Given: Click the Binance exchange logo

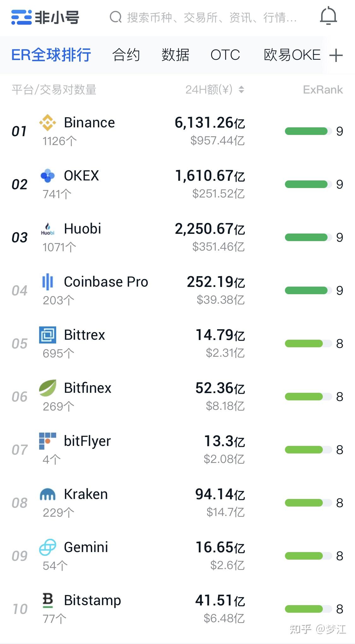Looking at the screenshot, I should (x=48, y=123).
